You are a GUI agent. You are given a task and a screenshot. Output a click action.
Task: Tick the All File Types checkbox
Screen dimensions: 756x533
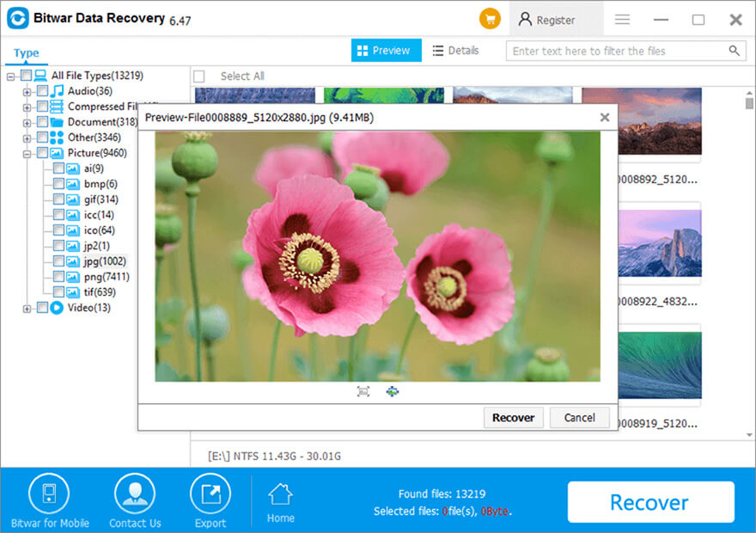pyautogui.click(x=26, y=76)
